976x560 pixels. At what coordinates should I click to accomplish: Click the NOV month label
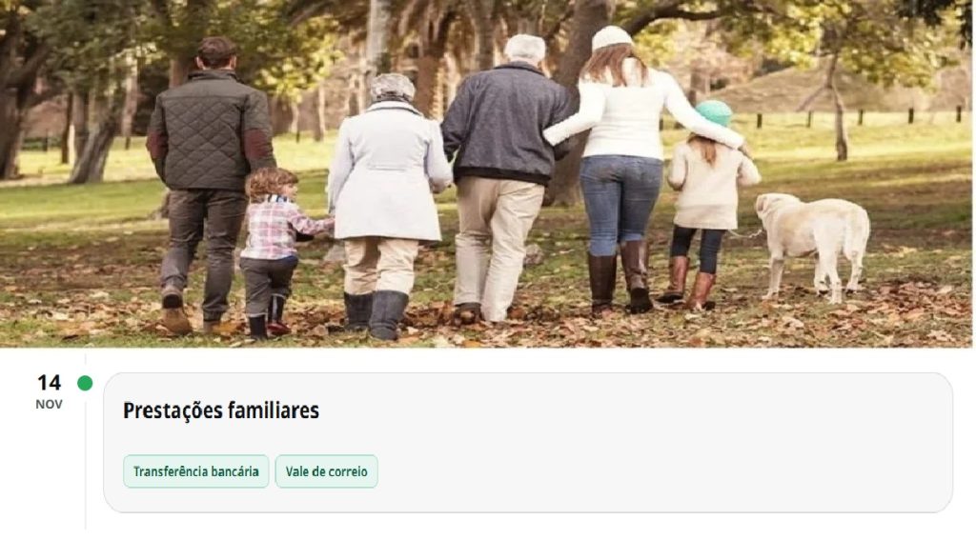(49, 405)
